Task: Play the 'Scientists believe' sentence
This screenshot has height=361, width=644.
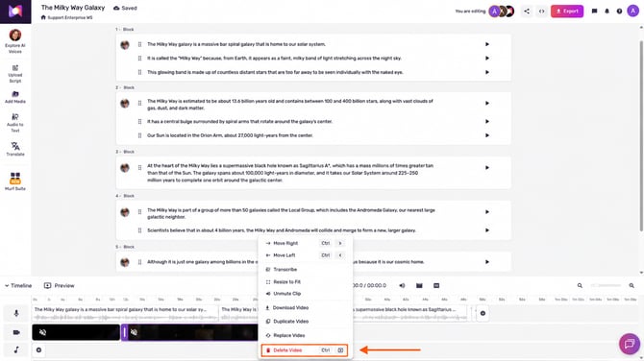Action: tap(487, 230)
